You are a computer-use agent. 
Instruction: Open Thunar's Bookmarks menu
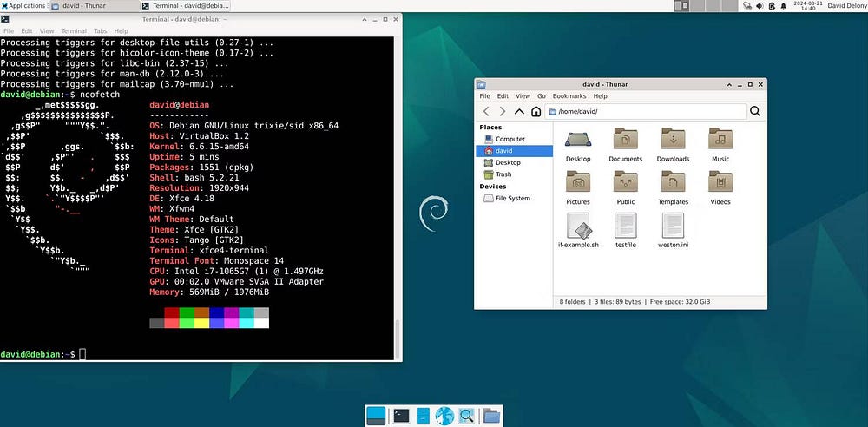pos(569,95)
